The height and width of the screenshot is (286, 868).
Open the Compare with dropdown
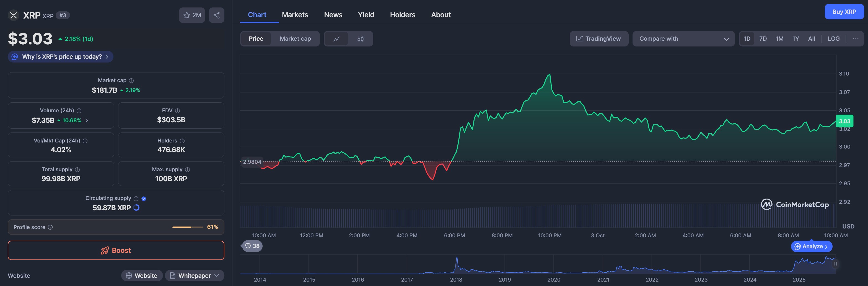coord(683,39)
